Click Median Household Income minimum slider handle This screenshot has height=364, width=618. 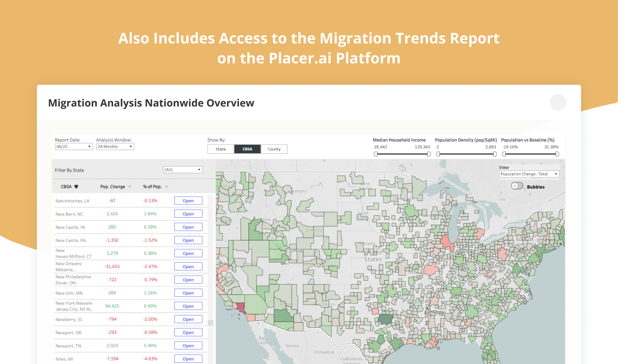tap(376, 154)
